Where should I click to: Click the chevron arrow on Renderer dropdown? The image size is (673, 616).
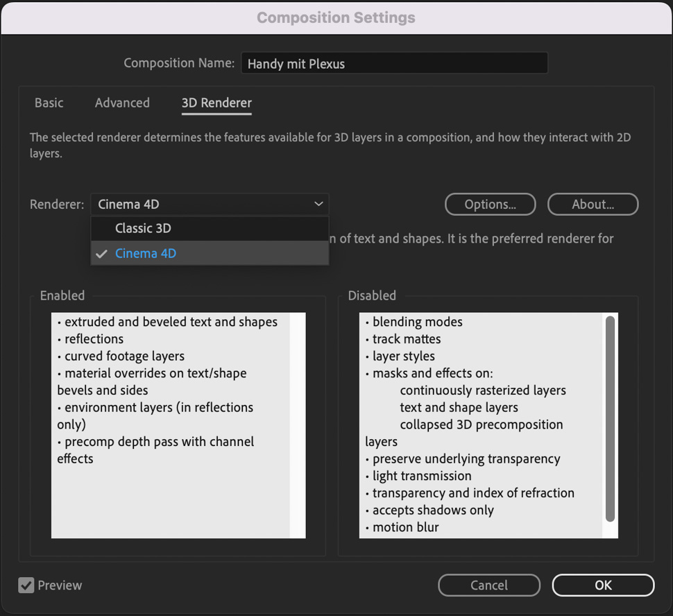tap(318, 204)
